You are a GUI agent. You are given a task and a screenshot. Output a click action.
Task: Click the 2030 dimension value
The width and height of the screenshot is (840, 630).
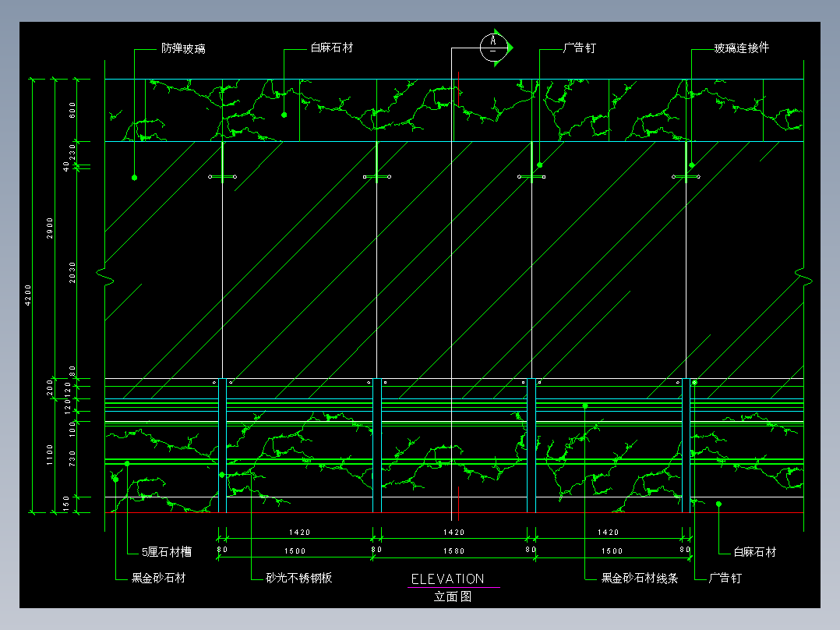(72, 272)
